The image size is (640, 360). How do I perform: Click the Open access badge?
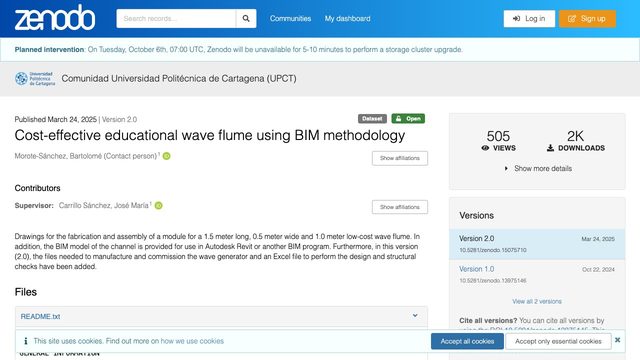pyautogui.click(x=408, y=118)
